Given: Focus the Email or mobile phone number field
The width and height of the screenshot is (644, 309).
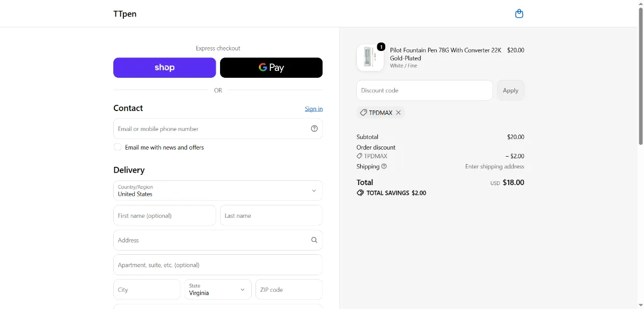Looking at the screenshot, I should tap(218, 129).
